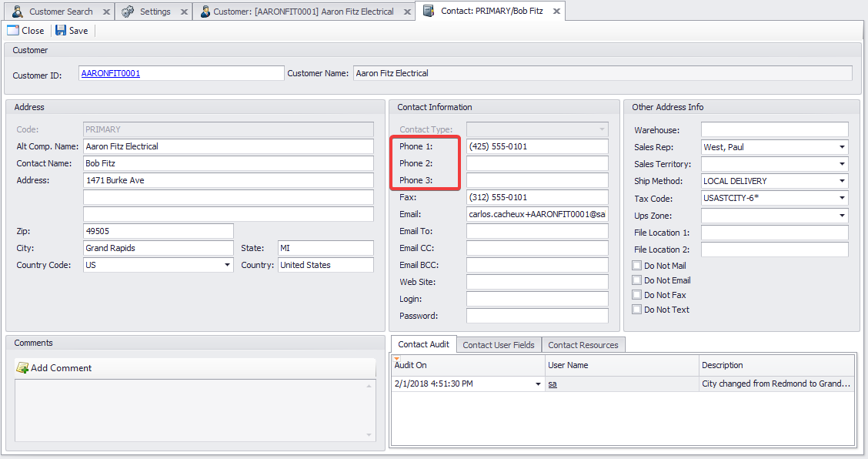Image resolution: width=868 pixels, height=459 pixels.
Task: Open the Sales Rep dropdown
Action: tap(842, 147)
